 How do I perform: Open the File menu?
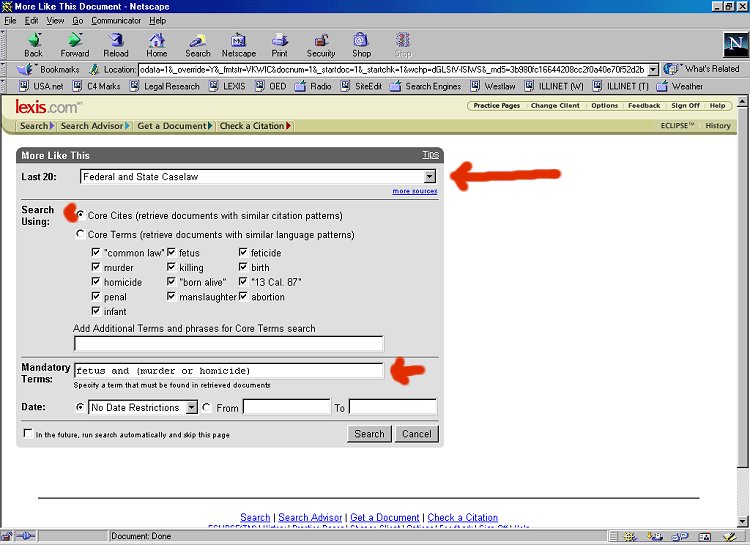coord(10,21)
